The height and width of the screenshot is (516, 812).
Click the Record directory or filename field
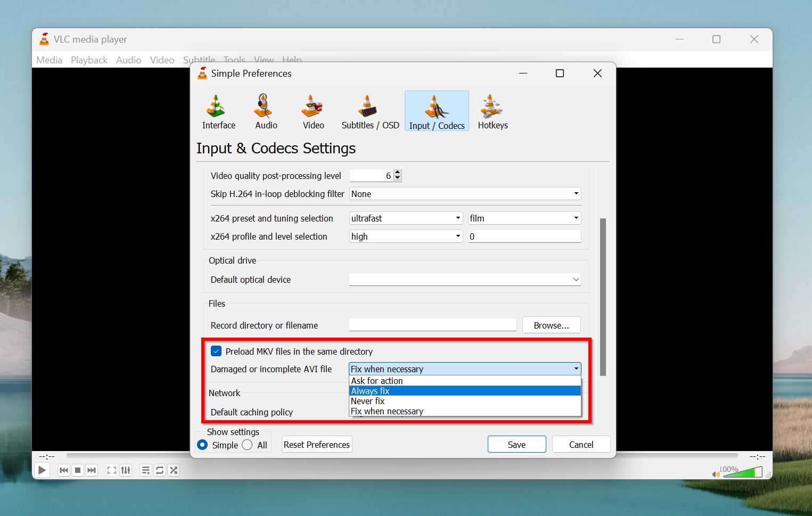coord(433,325)
